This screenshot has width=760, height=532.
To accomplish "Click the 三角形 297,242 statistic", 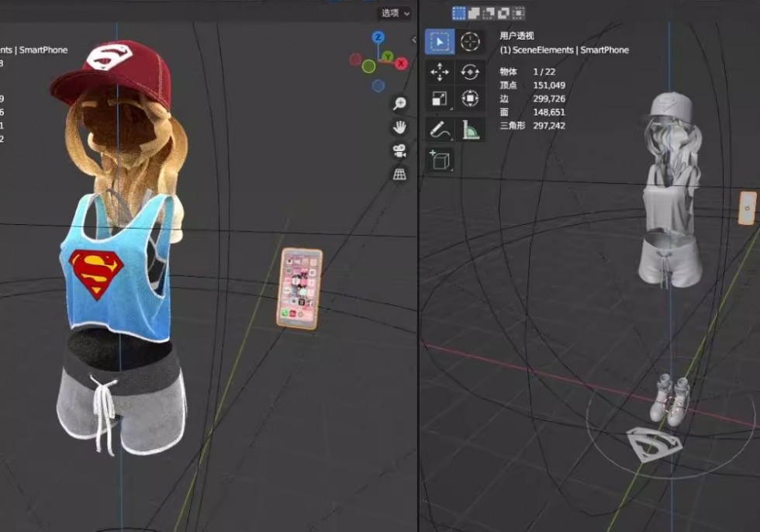I will [533, 126].
